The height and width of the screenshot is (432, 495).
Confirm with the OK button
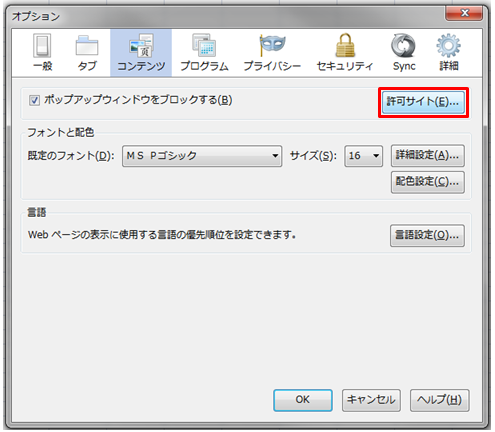303,400
